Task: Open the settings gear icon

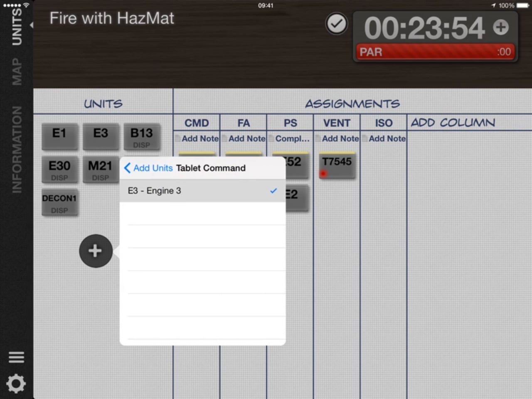Action: (16, 384)
